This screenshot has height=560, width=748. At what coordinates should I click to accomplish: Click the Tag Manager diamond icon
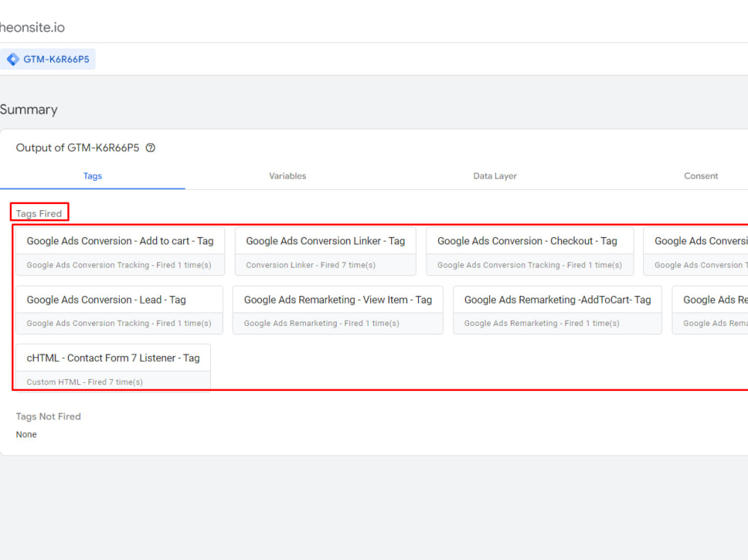pos(13,59)
